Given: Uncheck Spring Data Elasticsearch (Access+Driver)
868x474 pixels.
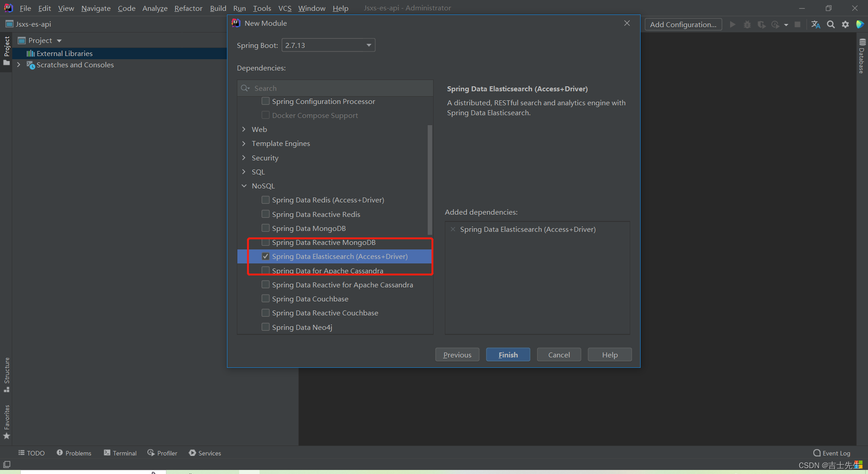Looking at the screenshot, I should tap(265, 256).
